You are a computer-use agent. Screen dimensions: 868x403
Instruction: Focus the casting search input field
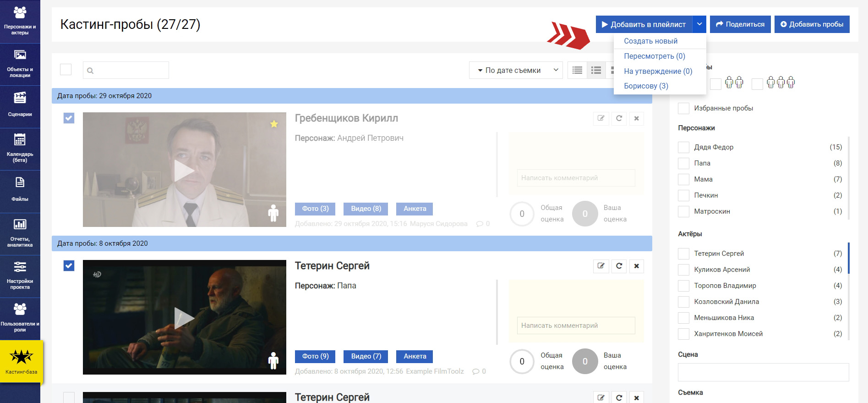point(126,70)
